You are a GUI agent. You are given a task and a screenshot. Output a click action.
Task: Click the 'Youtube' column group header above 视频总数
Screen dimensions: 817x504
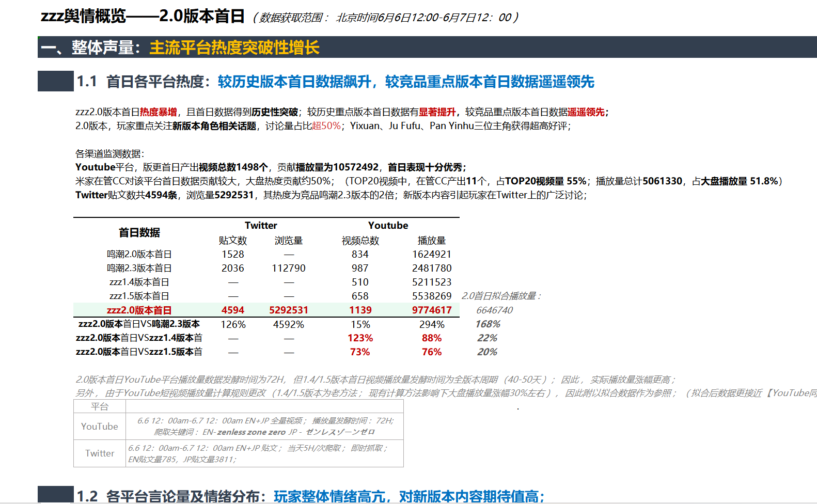tap(388, 225)
